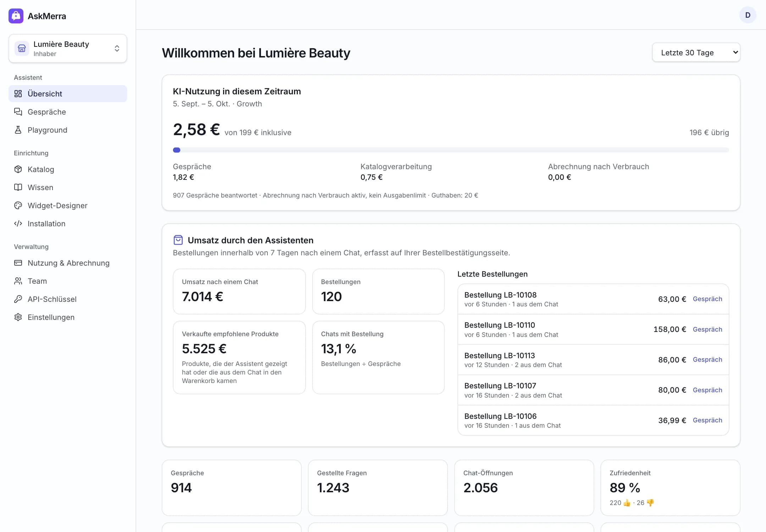Viewport: 766px width, 532px height.
Task: Click the thumbs-up icon under Zufriedenheit
Action: [627, 503]
